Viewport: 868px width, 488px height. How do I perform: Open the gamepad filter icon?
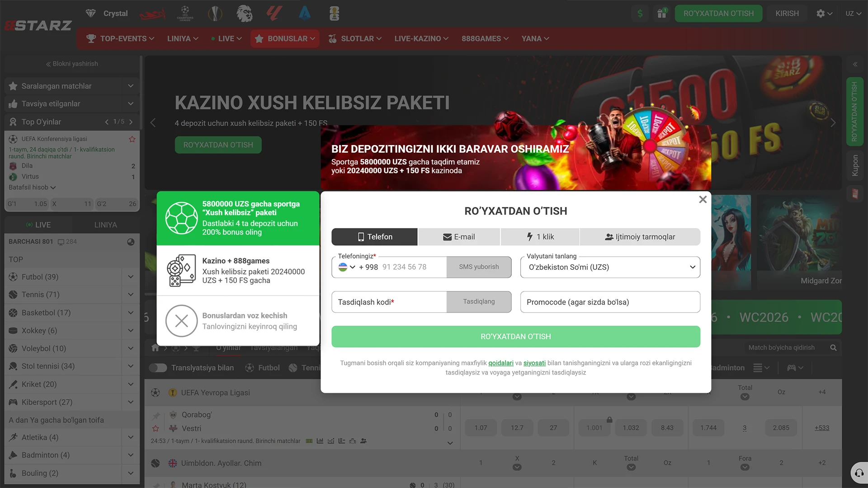(795, 368)
